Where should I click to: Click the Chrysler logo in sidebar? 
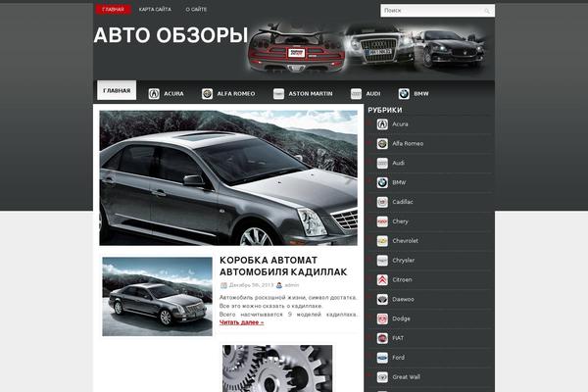click(382, 261)
